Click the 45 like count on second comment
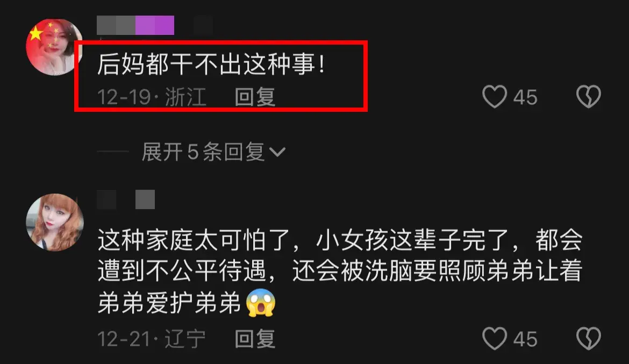Screen dimensions: 629x364 525,339
